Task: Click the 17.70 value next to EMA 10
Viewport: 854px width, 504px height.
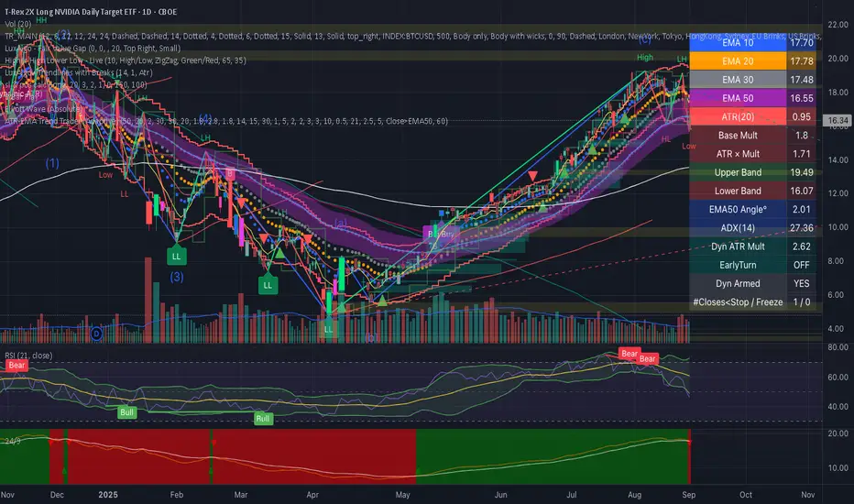Action: (801, 42)
